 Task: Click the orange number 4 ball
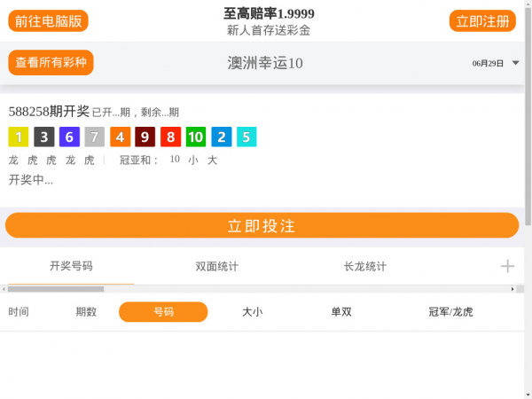[120, 137]
